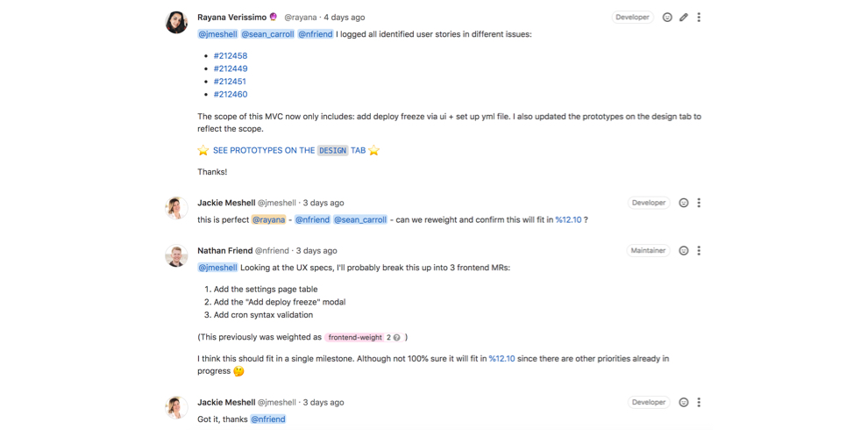The image size is (868, 430).
Task: Open issue #212458 link
Action: [231, 56]
